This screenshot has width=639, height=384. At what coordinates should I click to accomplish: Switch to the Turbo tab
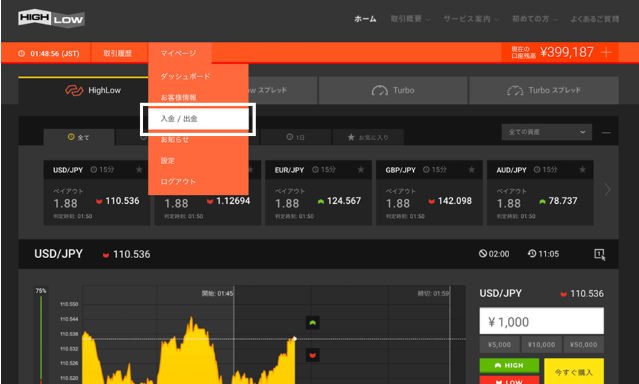pos(393,90)
